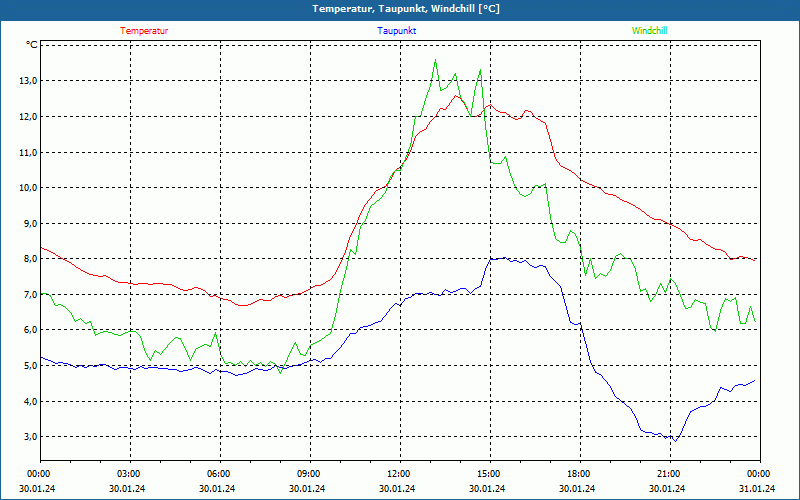Click the blue Taupunkt legend label
The image size is (800, 500).
pyautogui.click(x=396, y=31)
